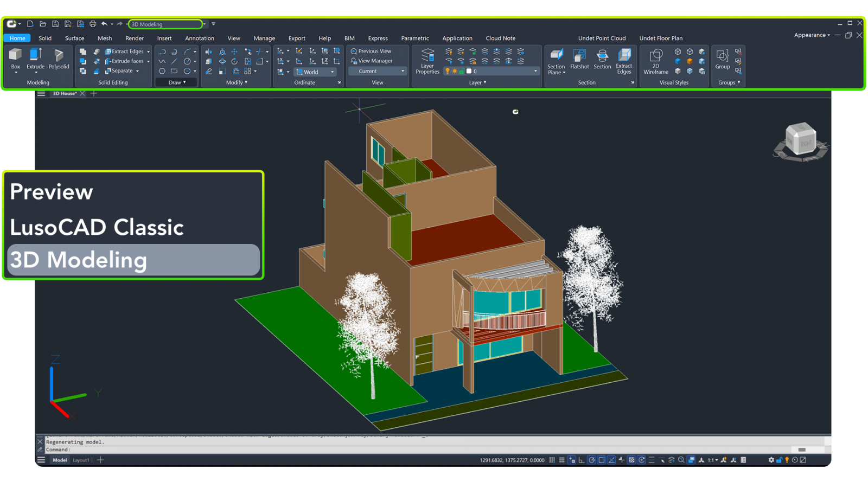The width and height of the screenshot is (868, 488).
Task: Toggle snap mode in status bar
Action: click(552, 460)
